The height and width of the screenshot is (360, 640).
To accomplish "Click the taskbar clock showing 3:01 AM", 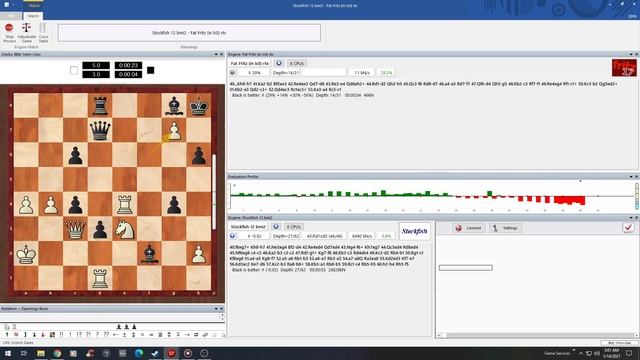I will (612, 353).
